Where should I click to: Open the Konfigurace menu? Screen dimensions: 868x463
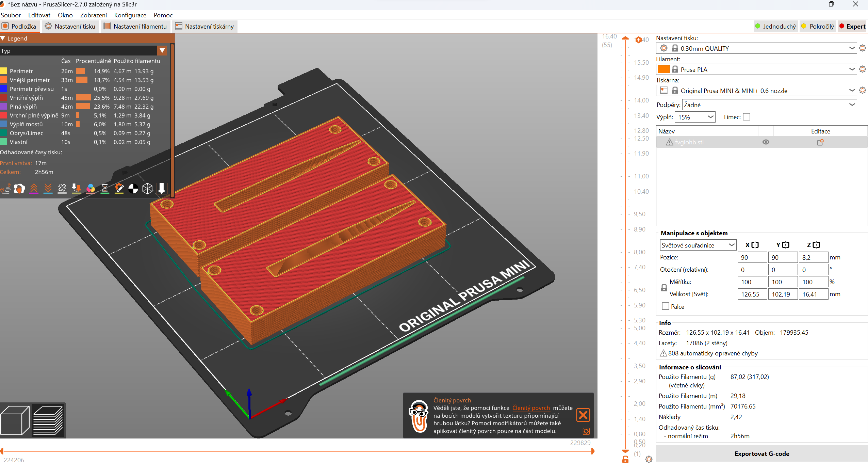[130, 15]
